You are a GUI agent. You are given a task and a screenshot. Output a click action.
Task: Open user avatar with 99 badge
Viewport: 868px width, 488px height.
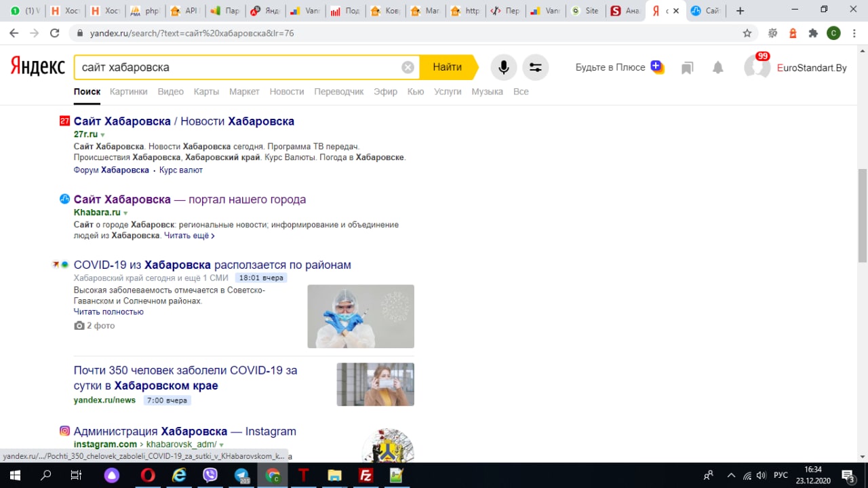tap(756, 66)
